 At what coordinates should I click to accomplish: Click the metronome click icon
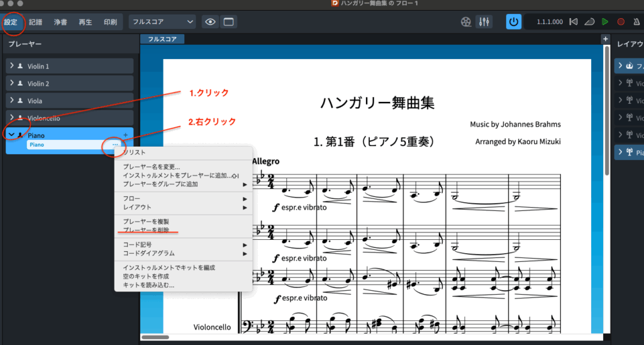click(x=636, y=22)
